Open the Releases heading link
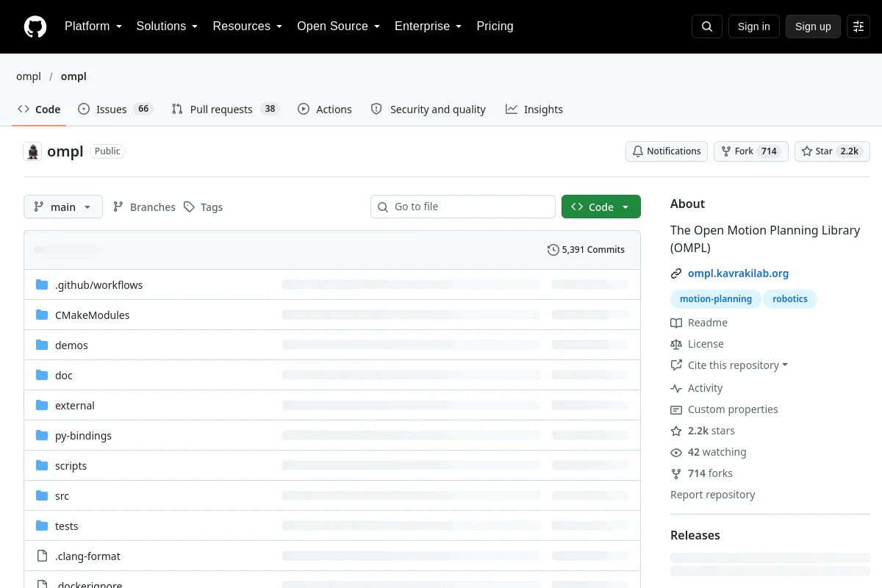This screenshot has width=882, height=588. (695, 535)
